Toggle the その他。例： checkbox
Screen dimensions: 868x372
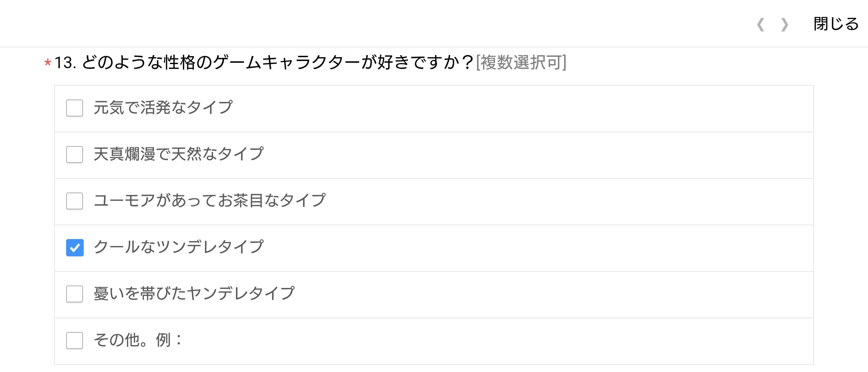pyautogui.click(x=74, y=341)
